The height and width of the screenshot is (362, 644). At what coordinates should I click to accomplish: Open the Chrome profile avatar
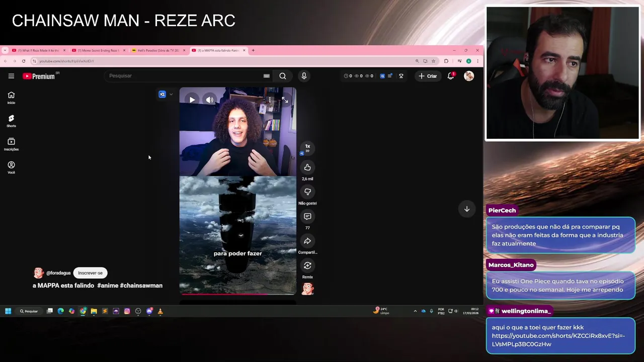468,61
